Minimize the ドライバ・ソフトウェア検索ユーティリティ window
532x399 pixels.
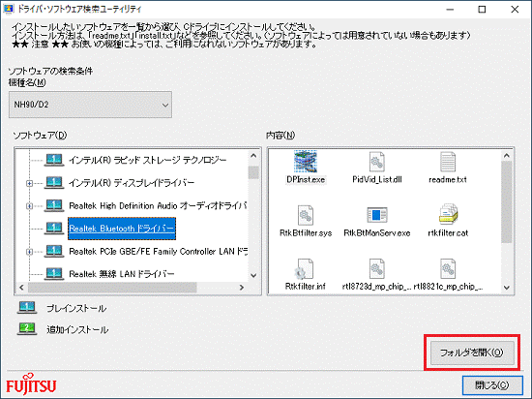pyautogui.click(x=450, y=10)
